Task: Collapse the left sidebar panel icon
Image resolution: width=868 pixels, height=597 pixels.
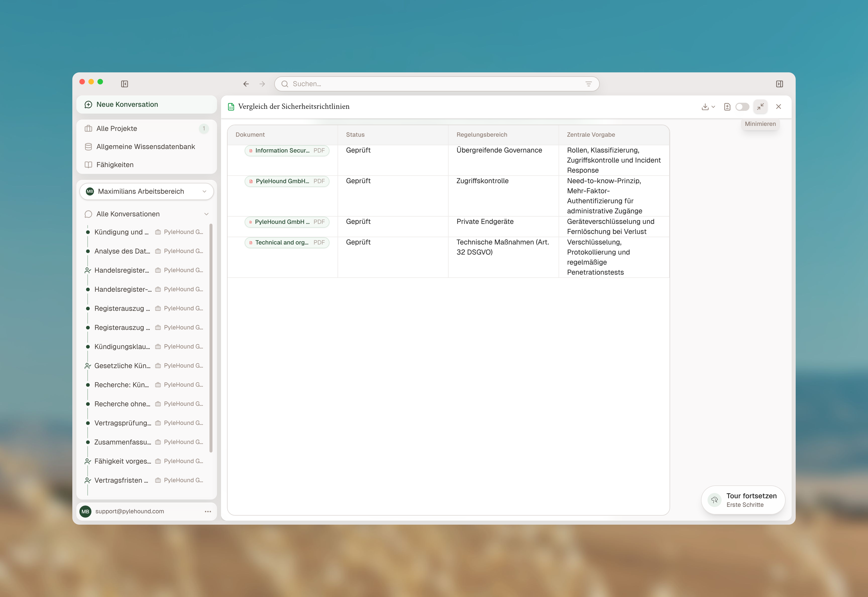Action: [125, 84]
